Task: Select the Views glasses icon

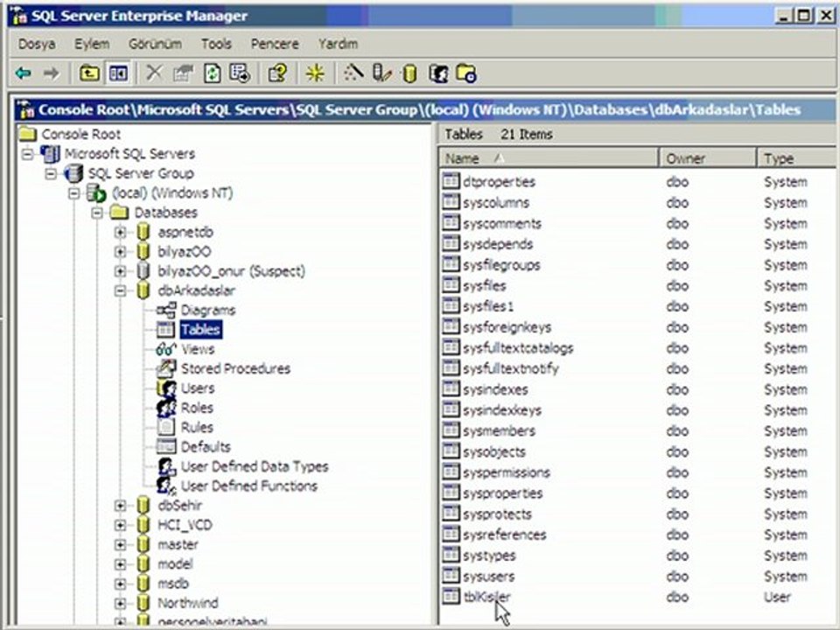Action: [x=166, y=349]
